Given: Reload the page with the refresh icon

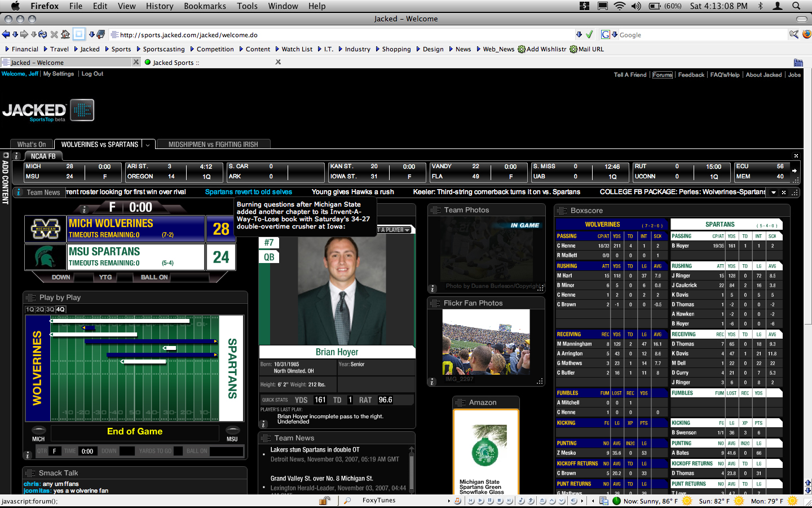Looking at the screenshot, I should pyautogui.click(x=42, y=34).
